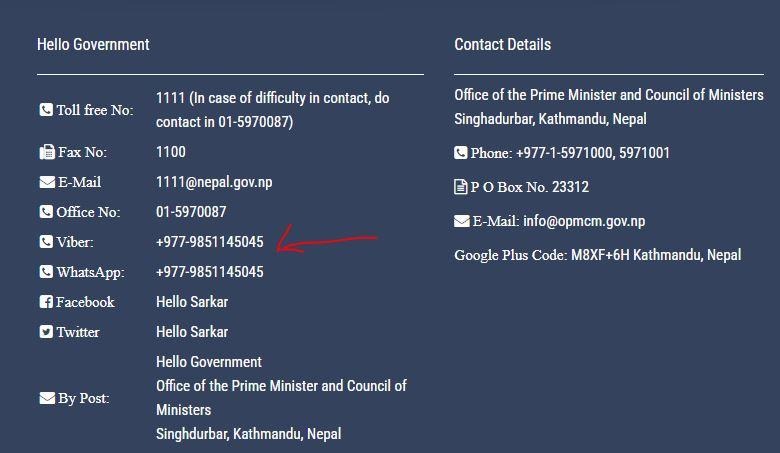Click the Contact Details phone icon
780x453 pixels.
(460, 153)
